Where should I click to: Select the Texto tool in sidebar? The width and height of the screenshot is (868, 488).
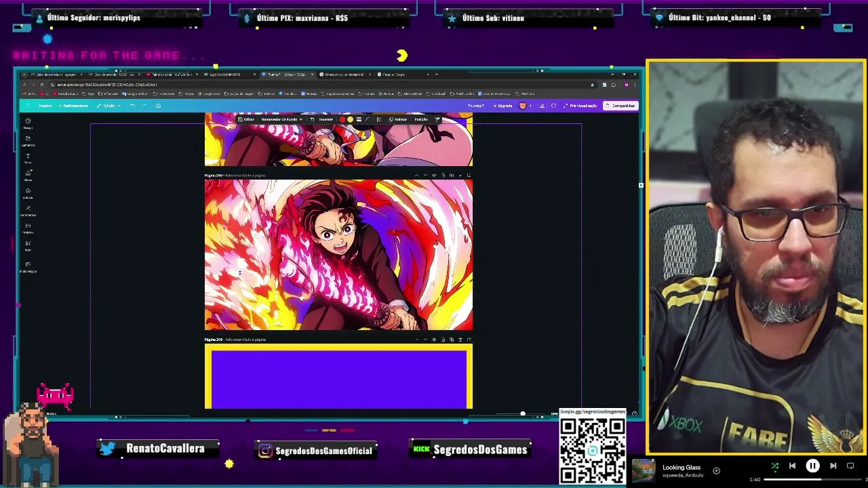tap(28, 158)
